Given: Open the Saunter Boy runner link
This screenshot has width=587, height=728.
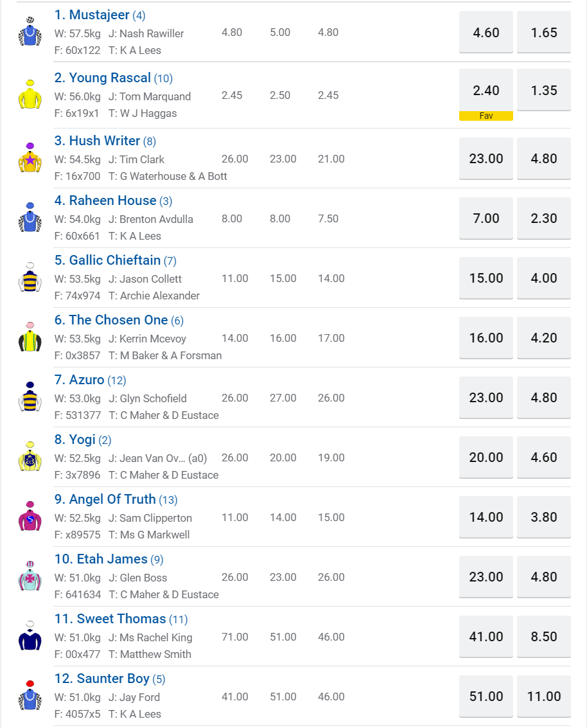Looking at the screenshot, I should pos(101,679).
